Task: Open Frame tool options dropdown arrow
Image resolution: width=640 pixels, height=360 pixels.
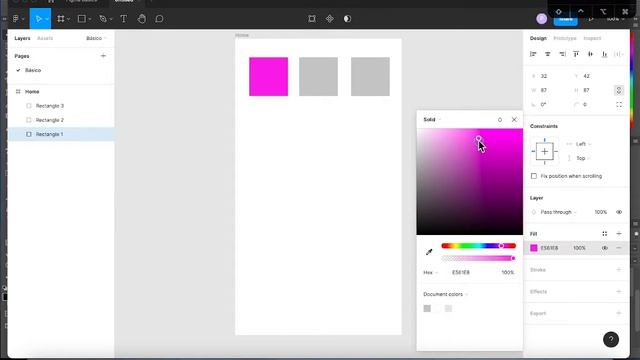Action: point(69,19)
